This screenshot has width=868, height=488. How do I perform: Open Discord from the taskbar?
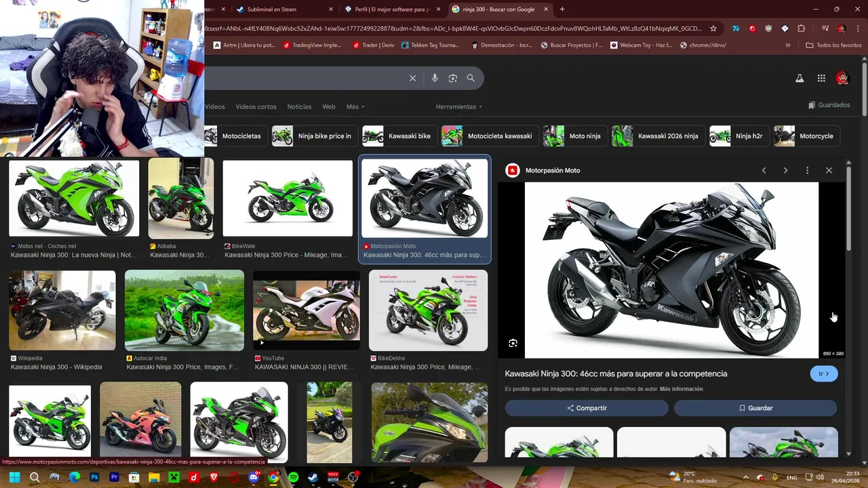[x=254, y=477]
